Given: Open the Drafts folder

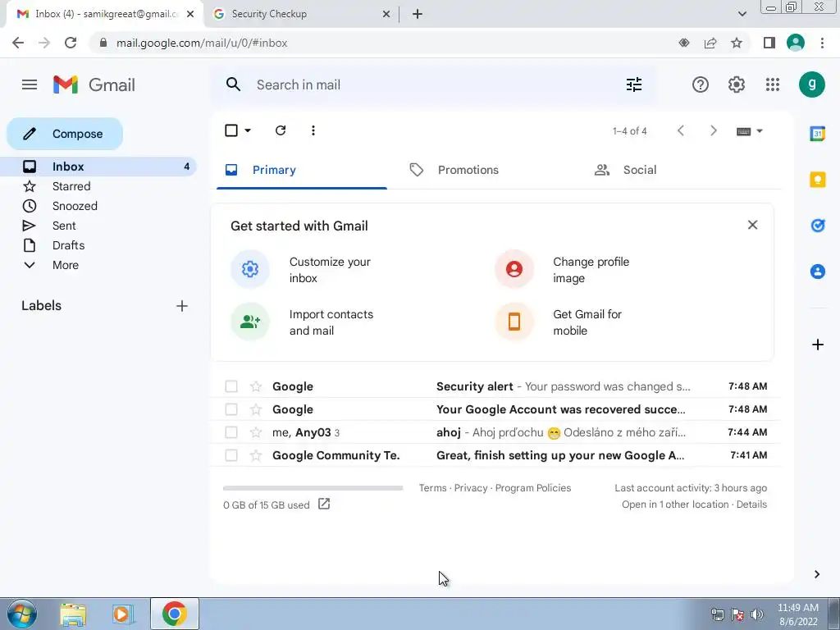Looking at the screenshot, I should [98, 245].
